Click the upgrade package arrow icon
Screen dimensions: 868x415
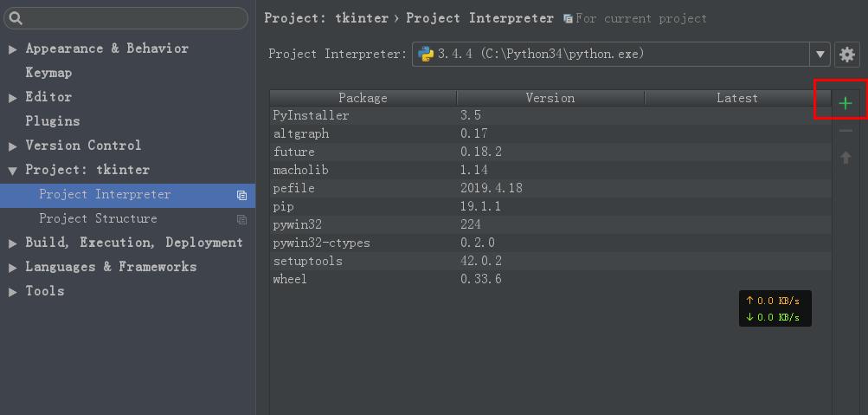(845, 158)
